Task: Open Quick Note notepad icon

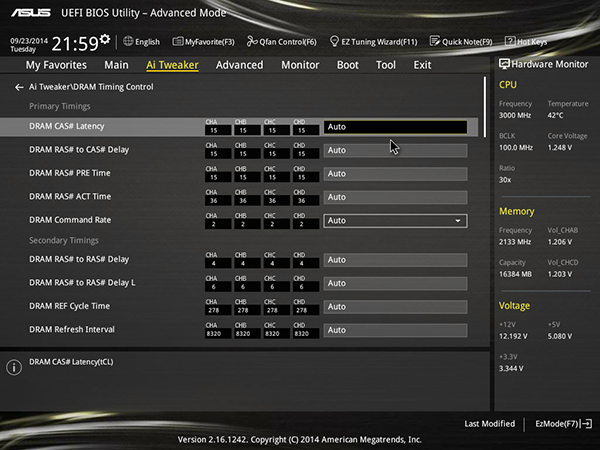Action: pos(435,41)
